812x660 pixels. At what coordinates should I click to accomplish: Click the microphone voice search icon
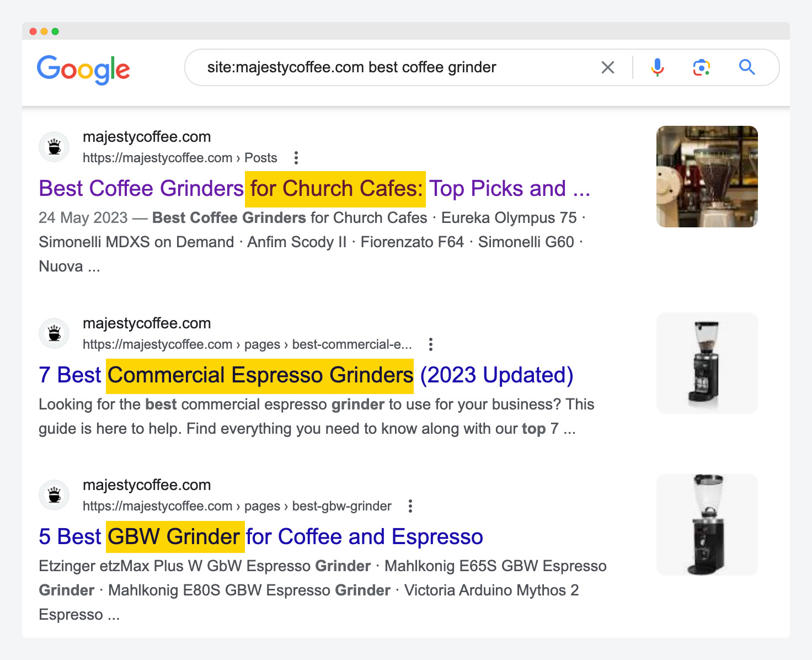pyautogui.click(x=656, y=67)
